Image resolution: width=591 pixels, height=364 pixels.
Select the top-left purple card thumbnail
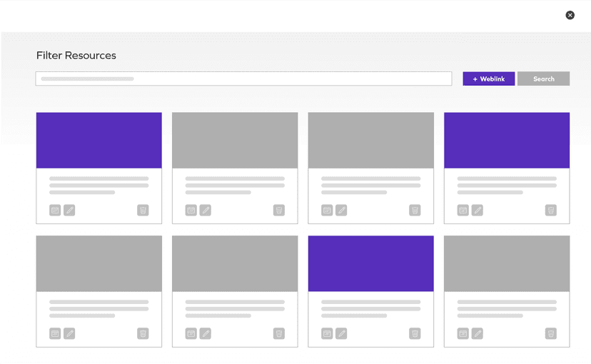click(x=99, y=140)
